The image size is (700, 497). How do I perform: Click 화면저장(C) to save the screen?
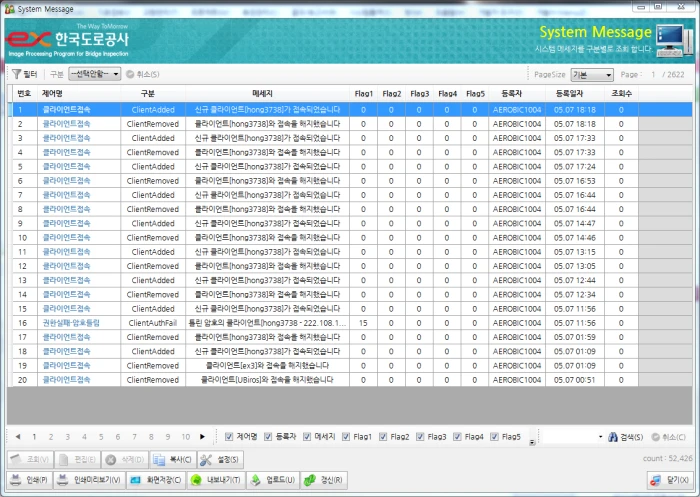[x=156, y=480]
